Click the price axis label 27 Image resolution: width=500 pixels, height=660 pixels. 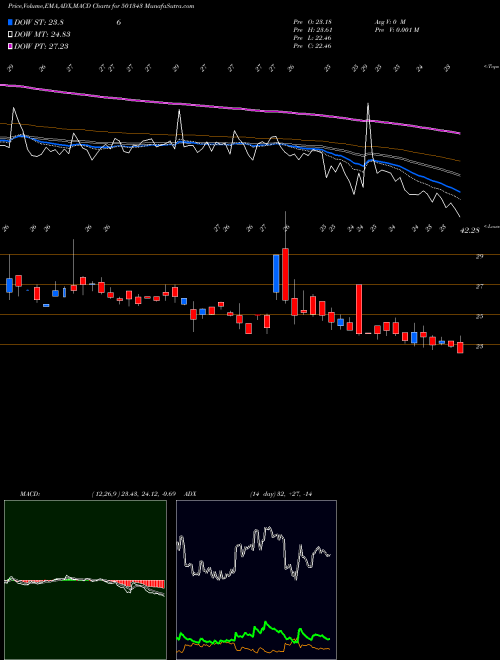coord(479,287)
